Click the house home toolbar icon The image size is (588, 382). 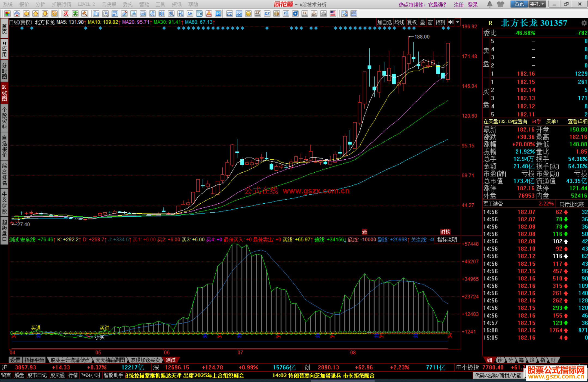tap(17, 14)
